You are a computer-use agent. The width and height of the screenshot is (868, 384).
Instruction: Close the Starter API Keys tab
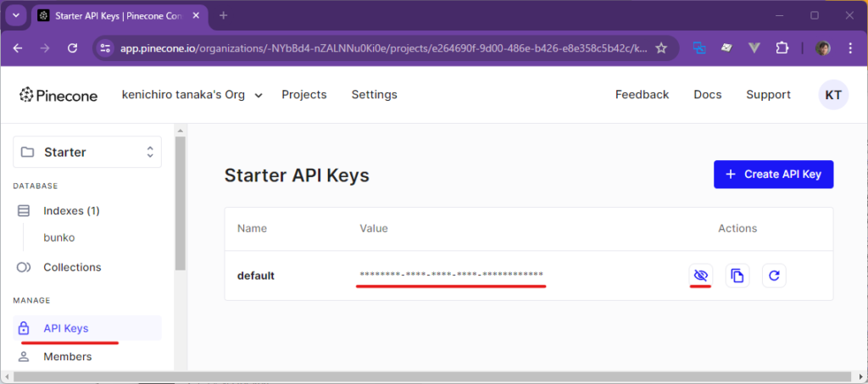pos(194,15)
